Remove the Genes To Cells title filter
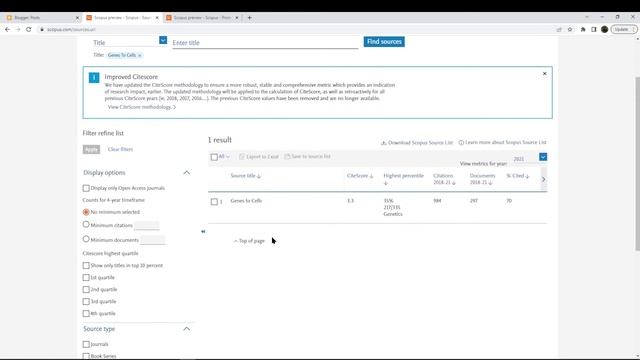Viewport: 640px width, 360px height. (x=140, y=56)
